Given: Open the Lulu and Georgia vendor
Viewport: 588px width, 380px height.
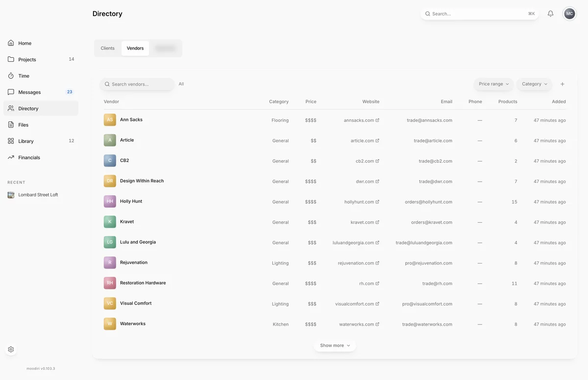Looking at the screenshot, I should [x=138, y=242].
